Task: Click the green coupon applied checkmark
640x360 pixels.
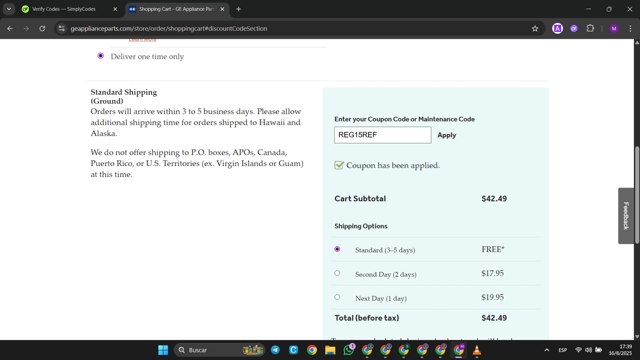Action: (339, 165)
